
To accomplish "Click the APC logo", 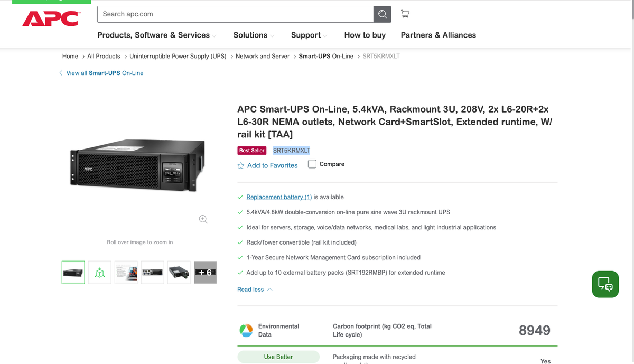I will pos(50,19).
